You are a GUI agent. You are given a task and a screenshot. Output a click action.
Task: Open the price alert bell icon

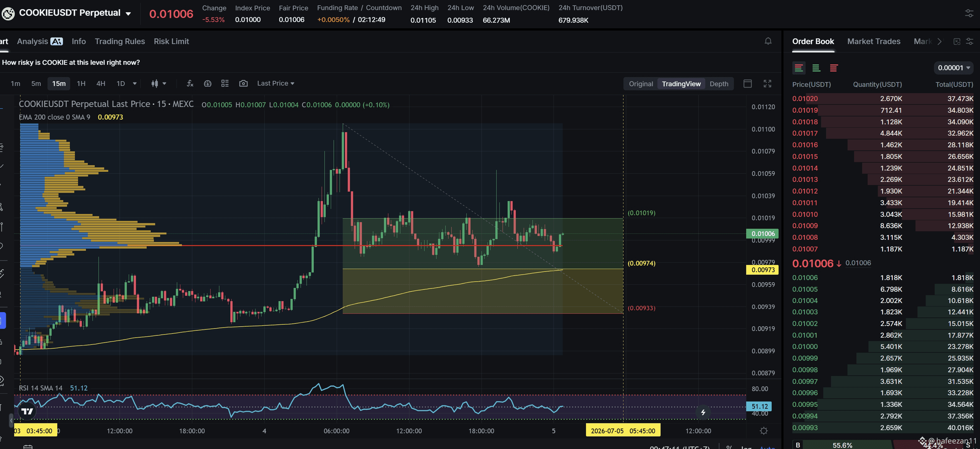[768, 41]
